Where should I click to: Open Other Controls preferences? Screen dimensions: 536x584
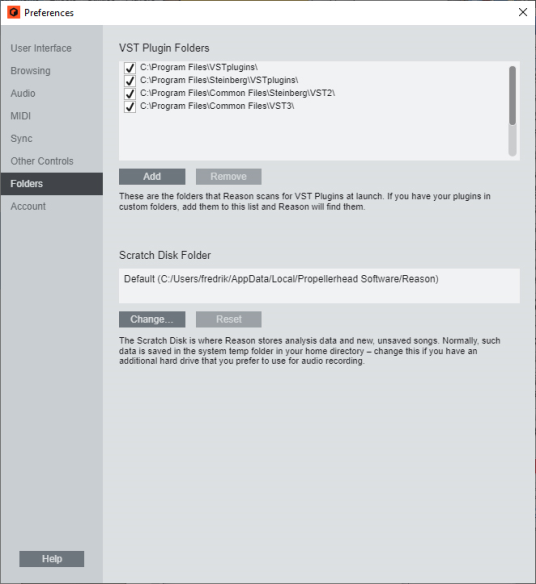tap(42, 161)
